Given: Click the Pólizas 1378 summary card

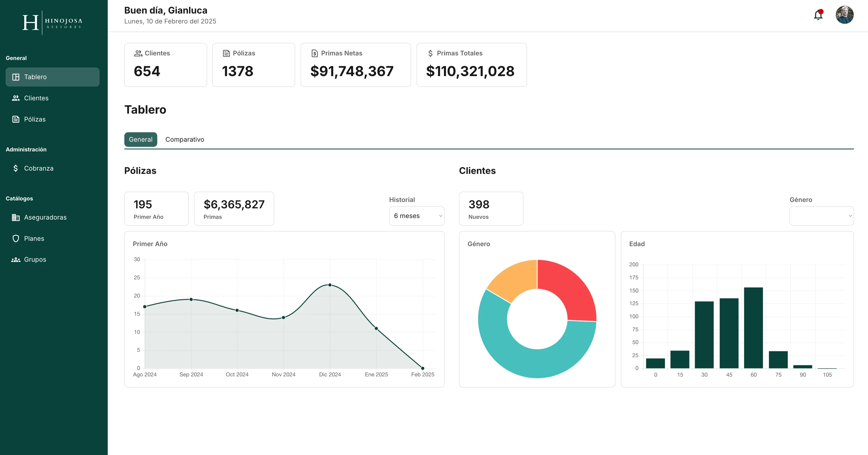Looking at the screenshot, I should tap(254, 65).
